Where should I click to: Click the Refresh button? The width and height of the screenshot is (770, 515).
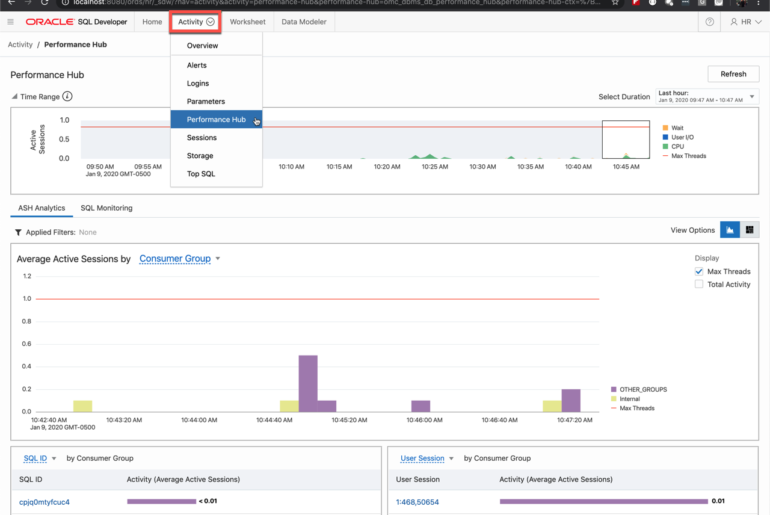click(x=732, y=74)
